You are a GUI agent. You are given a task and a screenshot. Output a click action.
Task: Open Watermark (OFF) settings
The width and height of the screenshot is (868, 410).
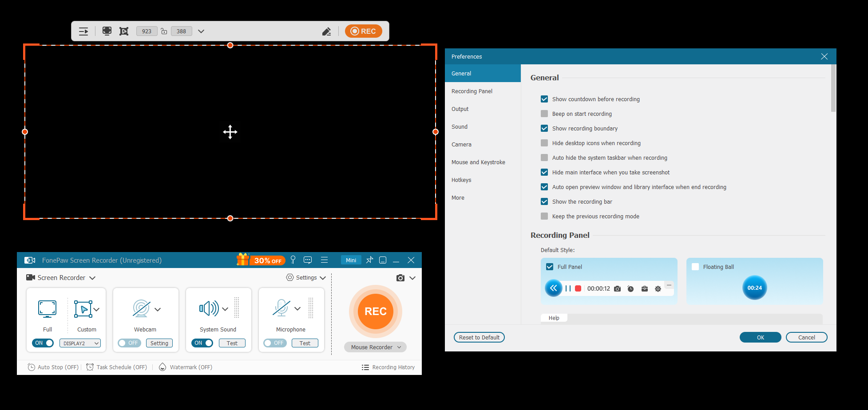pos(186,367)
